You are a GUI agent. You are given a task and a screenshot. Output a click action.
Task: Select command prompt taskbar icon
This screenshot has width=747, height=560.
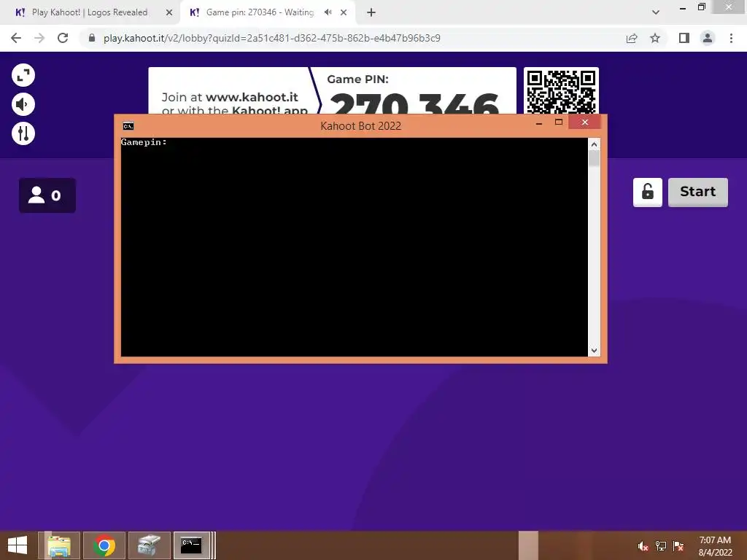[192, 545]
